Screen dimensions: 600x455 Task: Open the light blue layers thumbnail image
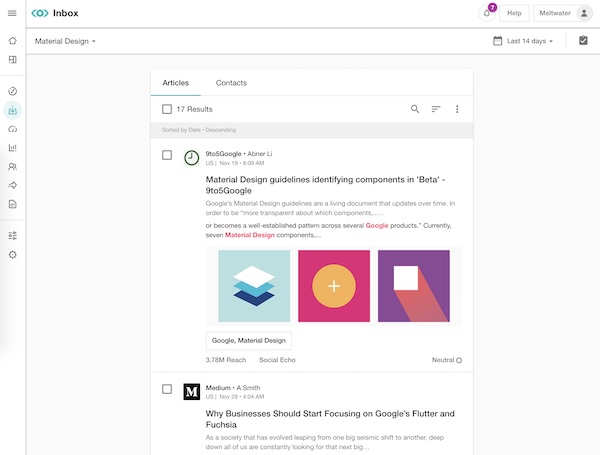point(254,286)
